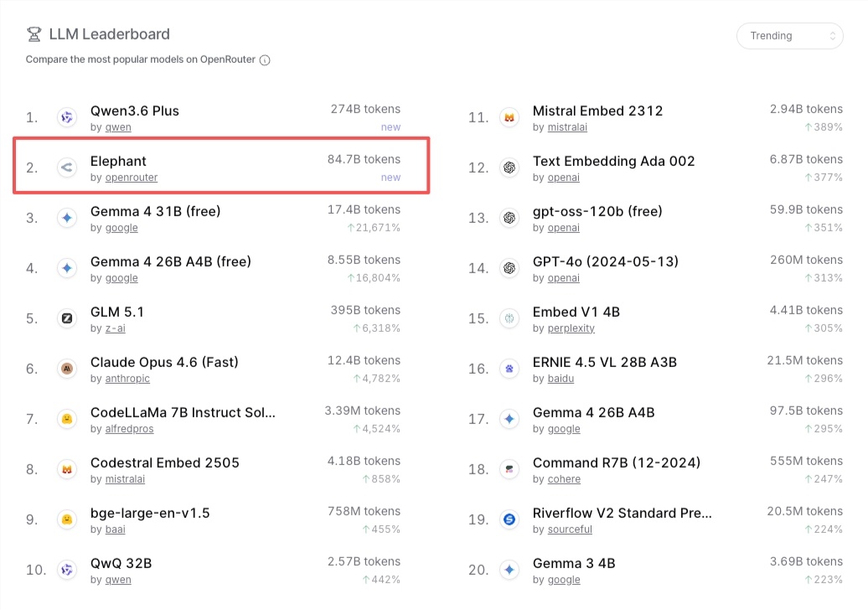Click the Z.ai logo next to GLM 5.1
This screenshot has width=868, height=610.
[67, 318]
